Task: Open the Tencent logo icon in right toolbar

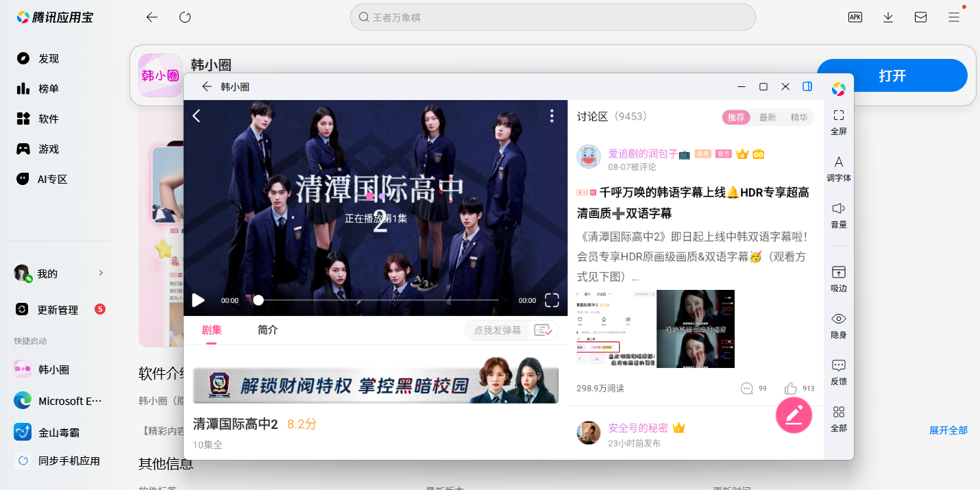Action: 839,89
